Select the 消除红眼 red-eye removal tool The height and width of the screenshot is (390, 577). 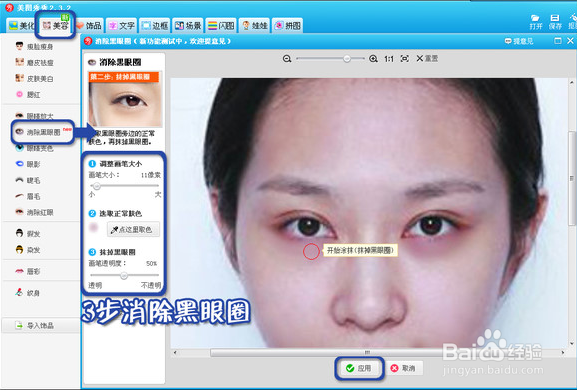pyautogui.click(x=35, y=212)
